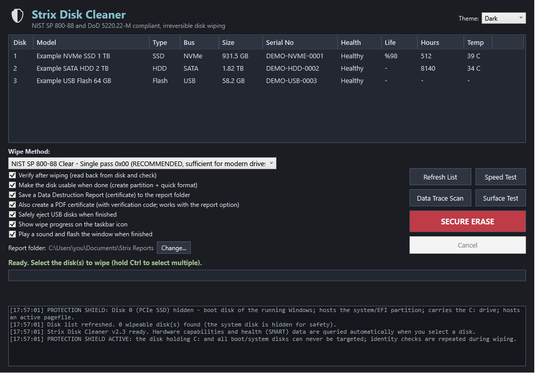The height and width of the screenshot is (392, 542).
Task: Click the Cancel button
Action: pos(468,245)
